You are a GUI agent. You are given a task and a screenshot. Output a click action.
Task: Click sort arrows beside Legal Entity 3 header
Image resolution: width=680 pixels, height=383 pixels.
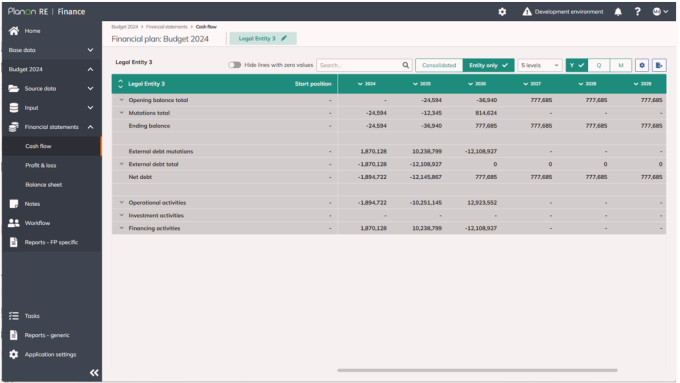[x=121, y=84]
